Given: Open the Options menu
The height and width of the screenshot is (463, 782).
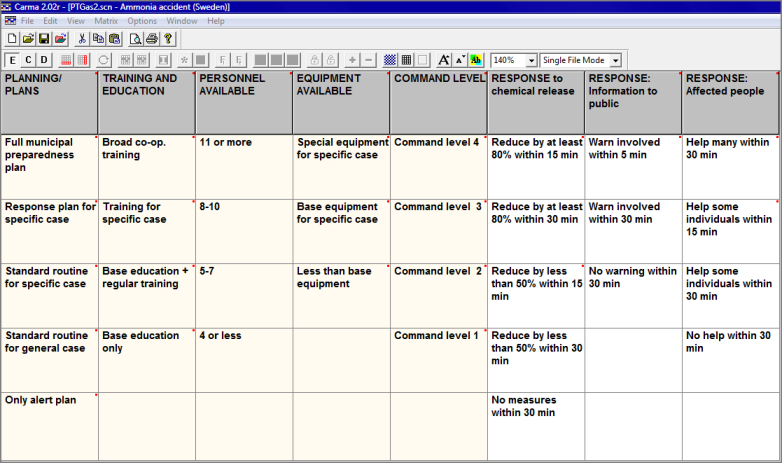Looking at the screenshot, I should click(x=142, y=21).
